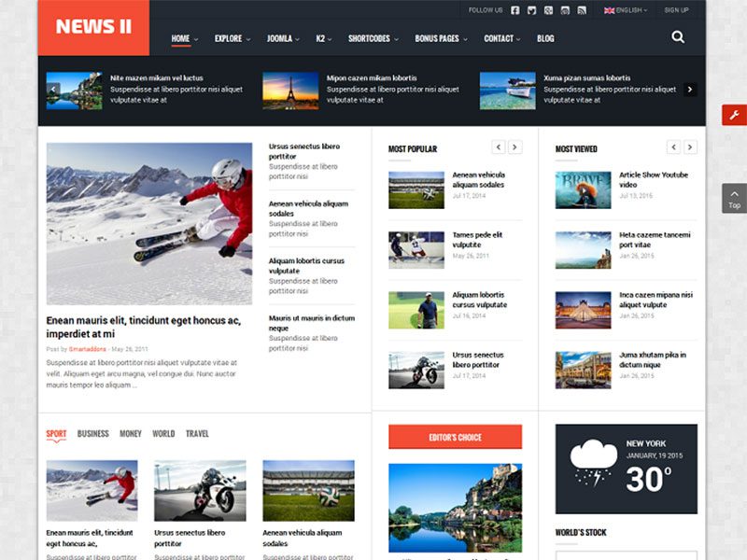Open the Brave movie video thumbnail
Image resolution: width=747 pixels, height=560 pixels.
(583, 190)
